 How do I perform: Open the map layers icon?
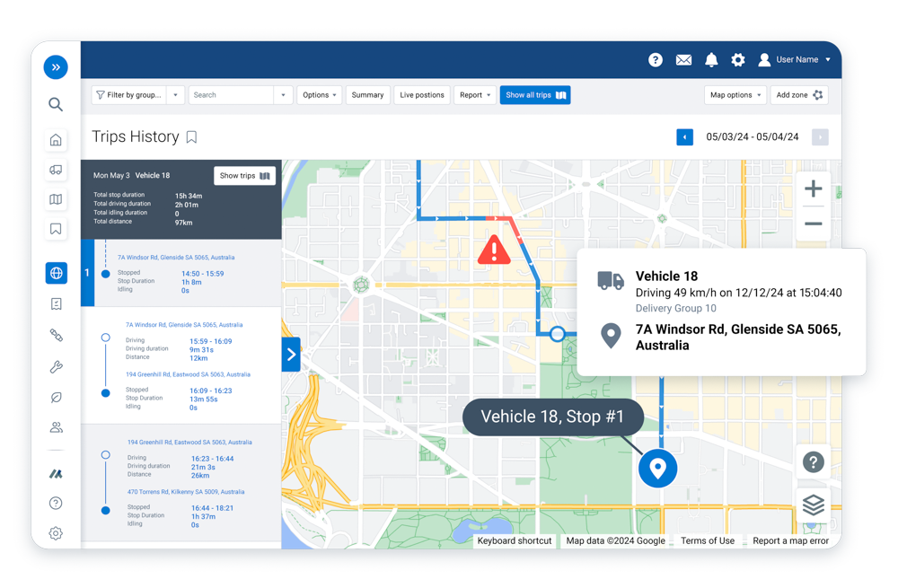(814, 505)
